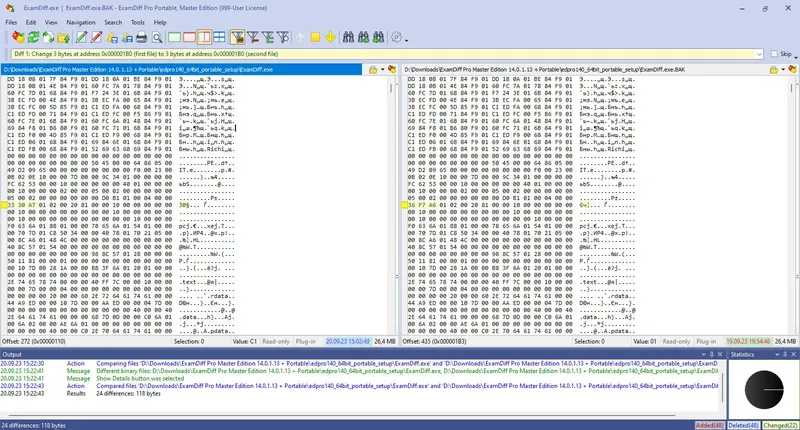
Task: Toggle the vertical split panes view
Action: (x=204, y=37)
